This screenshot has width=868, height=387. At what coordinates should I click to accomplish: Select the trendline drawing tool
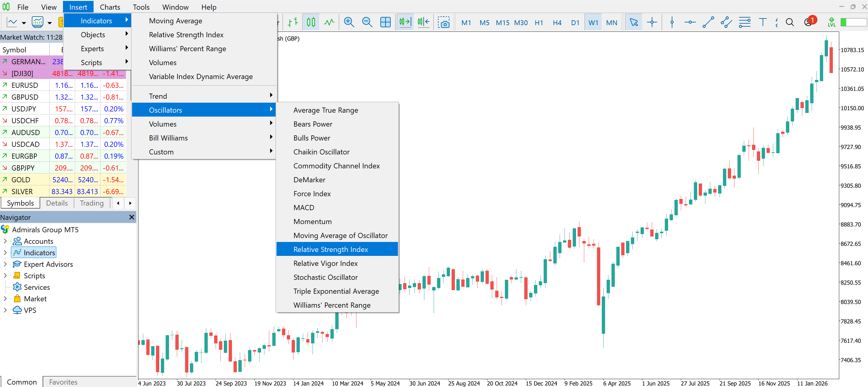[708, 23]
